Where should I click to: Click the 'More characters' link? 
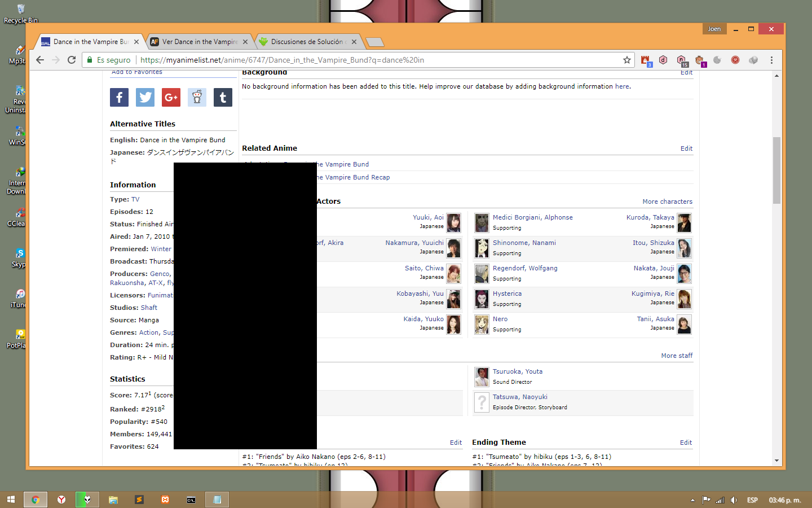coord(668,202)
